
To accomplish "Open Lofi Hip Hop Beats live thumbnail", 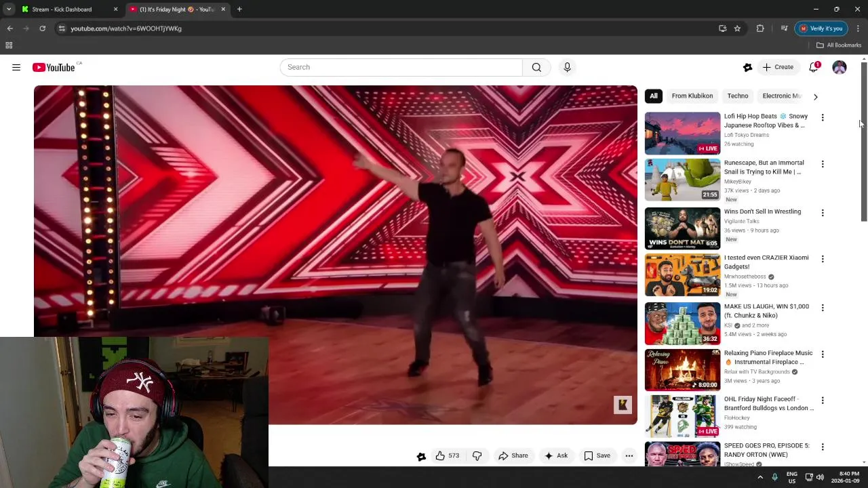I will 682,134.
